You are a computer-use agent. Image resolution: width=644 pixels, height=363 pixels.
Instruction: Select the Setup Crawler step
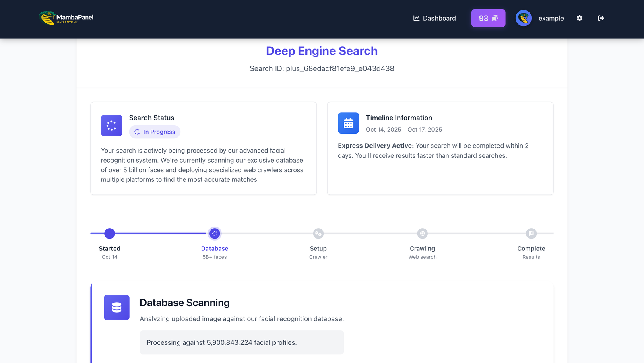(x=318, y=233)
